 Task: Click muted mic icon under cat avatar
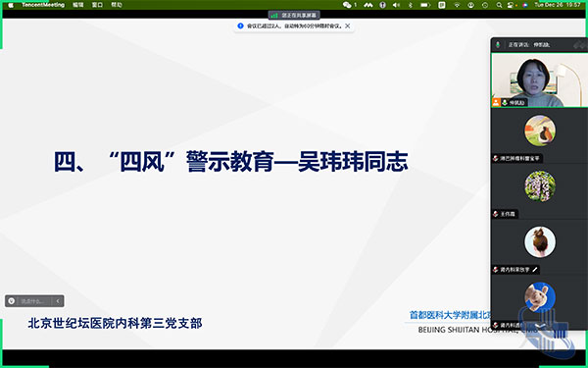[x=496, y=158]
